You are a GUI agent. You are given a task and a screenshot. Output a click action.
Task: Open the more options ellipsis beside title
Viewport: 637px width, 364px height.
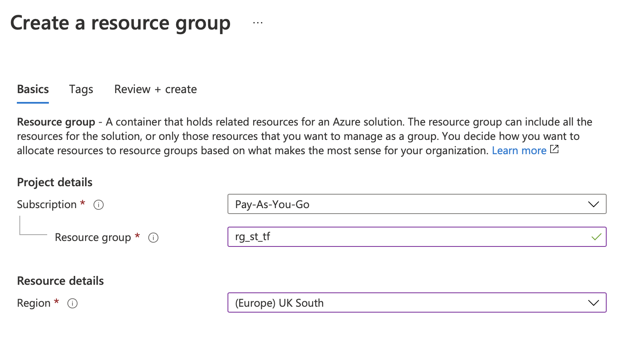coord(258,23)
